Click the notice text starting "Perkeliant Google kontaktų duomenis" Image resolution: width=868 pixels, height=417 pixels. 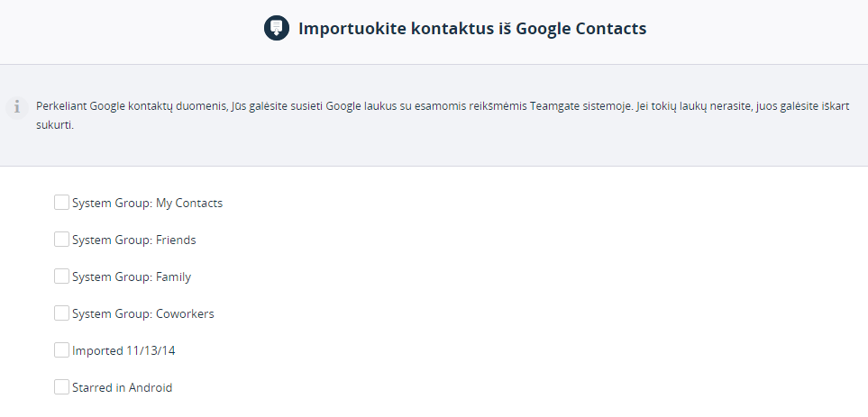click(443, 115)
